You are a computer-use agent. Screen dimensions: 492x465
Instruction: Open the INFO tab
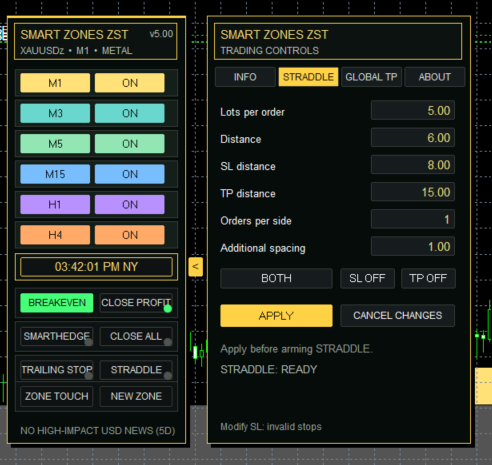tap(245, 77)
